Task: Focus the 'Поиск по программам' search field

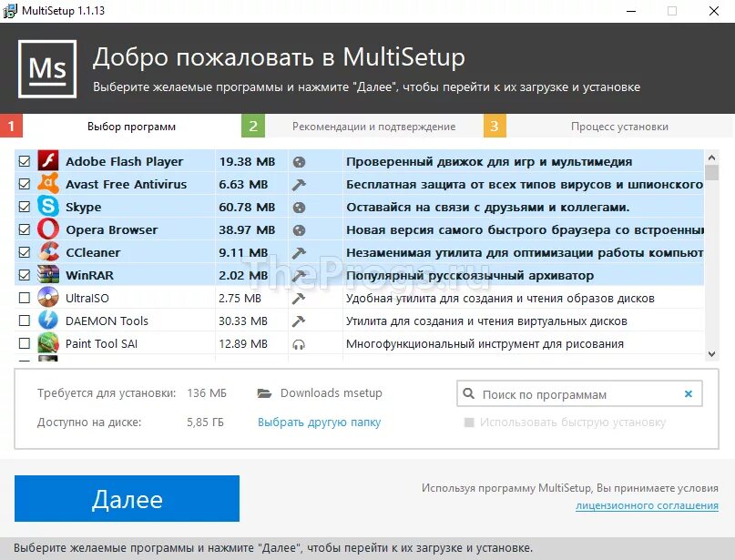Action: tap(579, 393)
